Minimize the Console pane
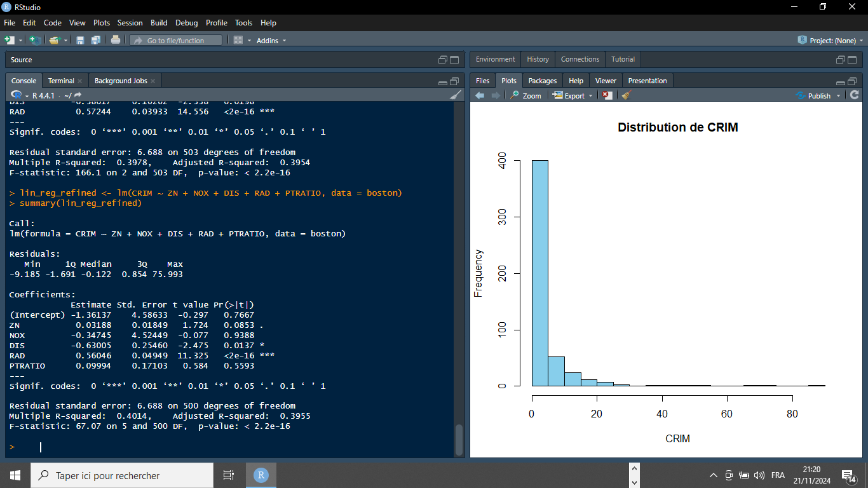Image resolution: width=868 pixels, height=488 pixels. (443, 81)
